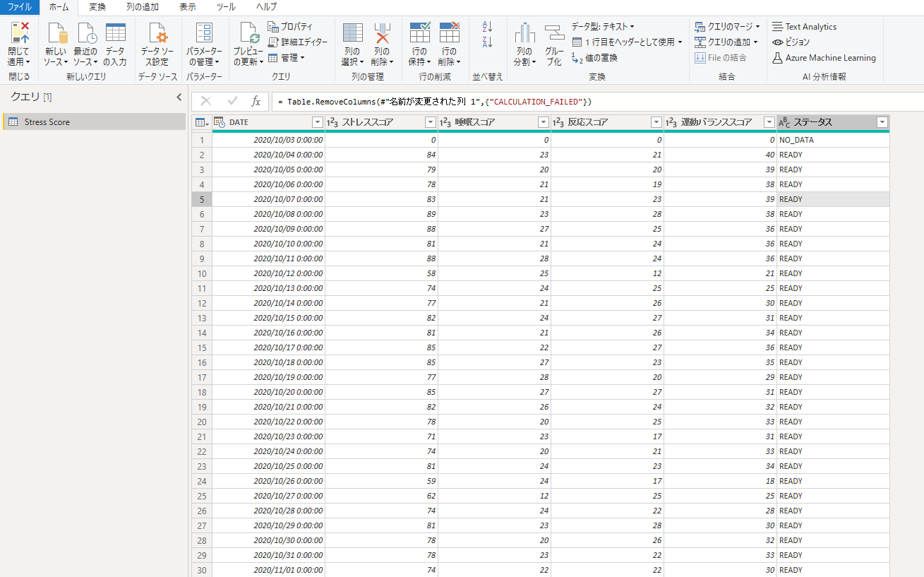Screen dimensions: 924x577
Task: Cancel formula edit with the X icon
Action: 206,101
